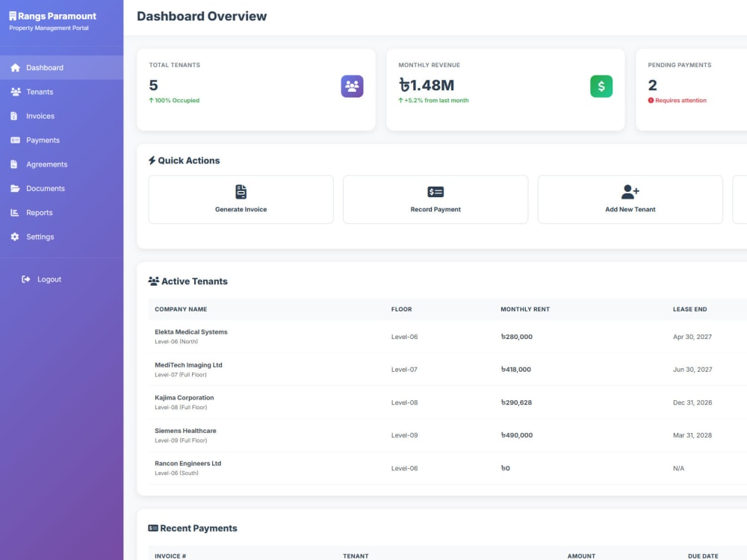
Task: Click the red alert icon under Pending Payments
Action: [651, 101]
